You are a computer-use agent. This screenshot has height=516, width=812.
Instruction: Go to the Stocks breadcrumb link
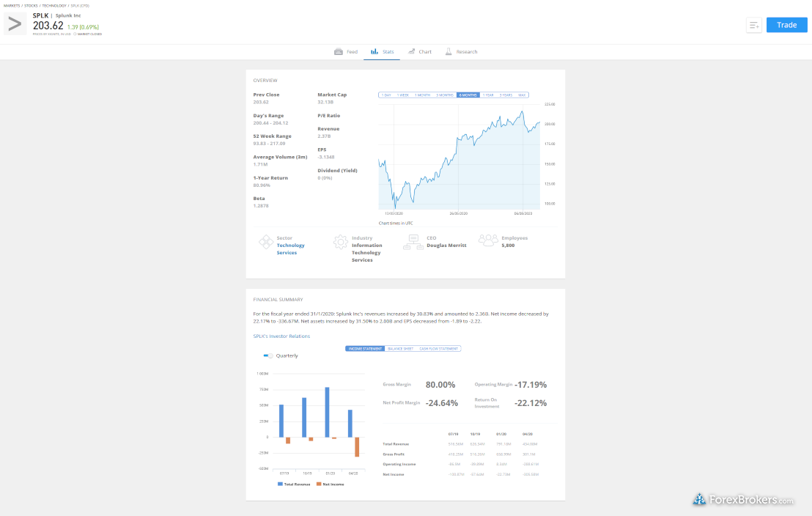point(31,6)
